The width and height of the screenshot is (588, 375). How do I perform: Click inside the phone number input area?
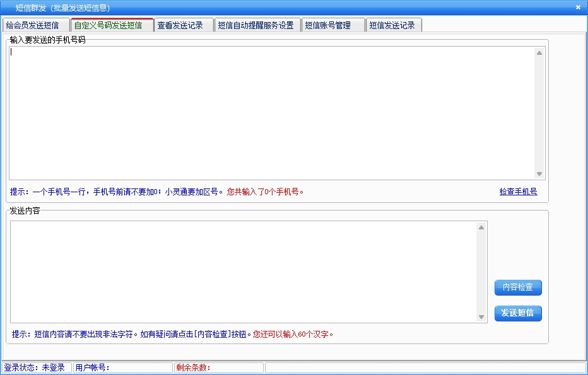click(x=271, y=113)
